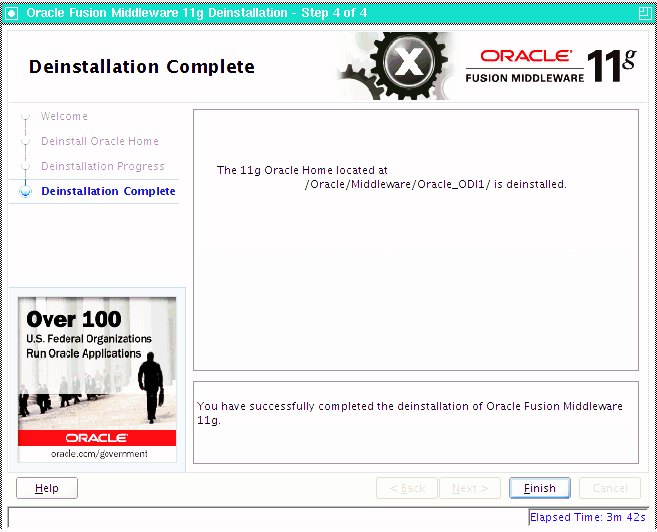The height and width of the screenshot is (532, 657).
Task: Select the Deinstall Oracle Home step
Action: coord(100,141)
